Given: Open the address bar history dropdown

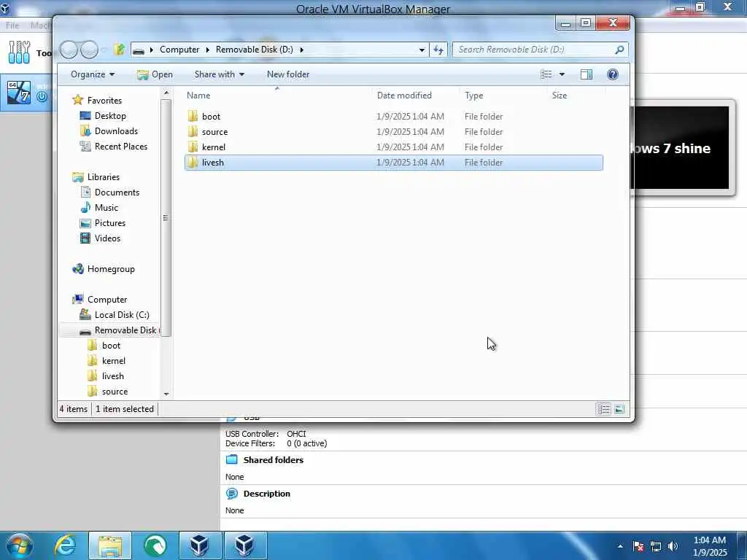Looking at the screenshot, I should point(422,50).
